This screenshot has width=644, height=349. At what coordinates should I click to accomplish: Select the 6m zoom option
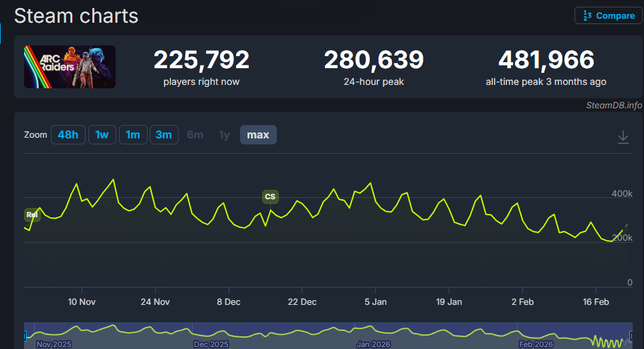point(195,134)
